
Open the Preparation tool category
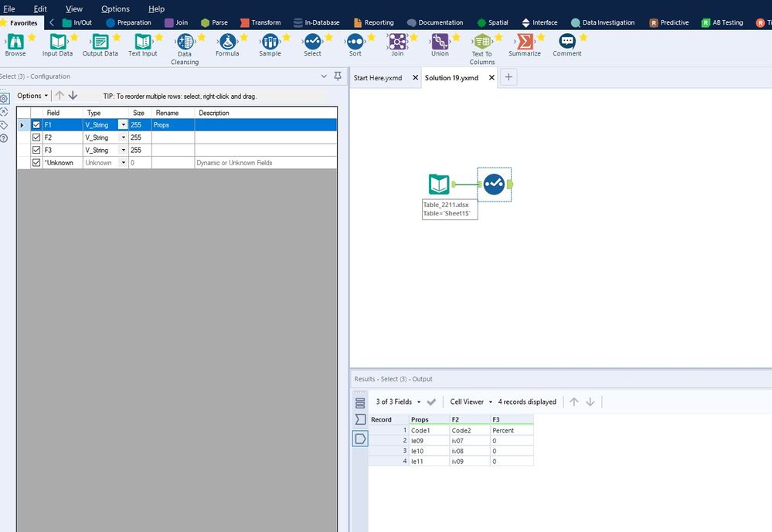(x=128, y=22)
